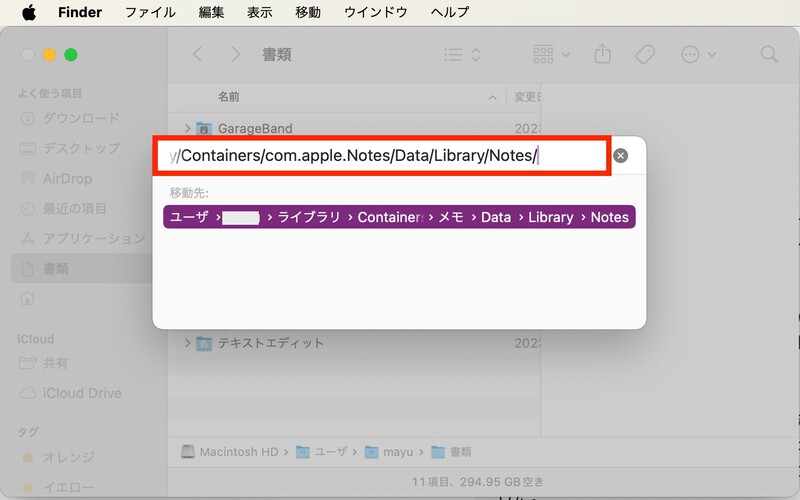Click the Finder back navigation arrow
Screen dimensions: 800x500
(197, 55)
